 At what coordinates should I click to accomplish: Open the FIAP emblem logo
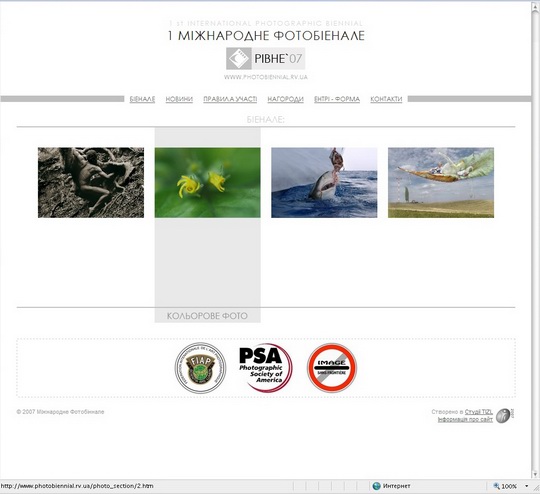point(200,368)
